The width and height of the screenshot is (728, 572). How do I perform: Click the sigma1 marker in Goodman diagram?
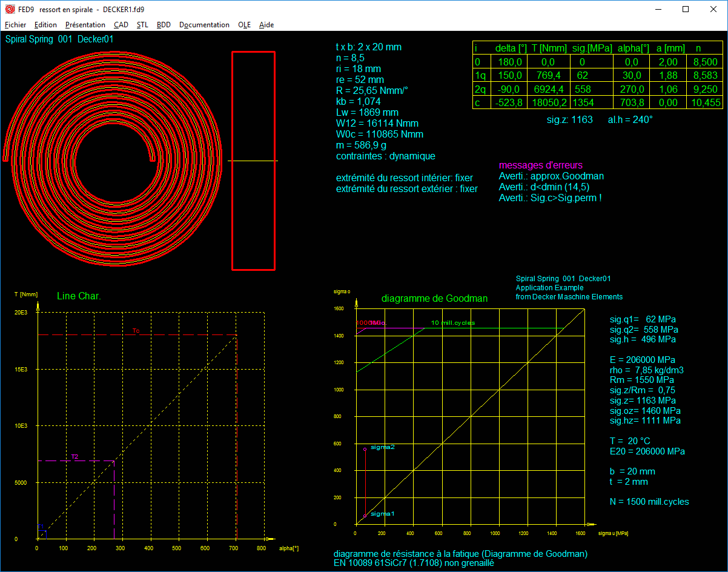click(365, 516)
